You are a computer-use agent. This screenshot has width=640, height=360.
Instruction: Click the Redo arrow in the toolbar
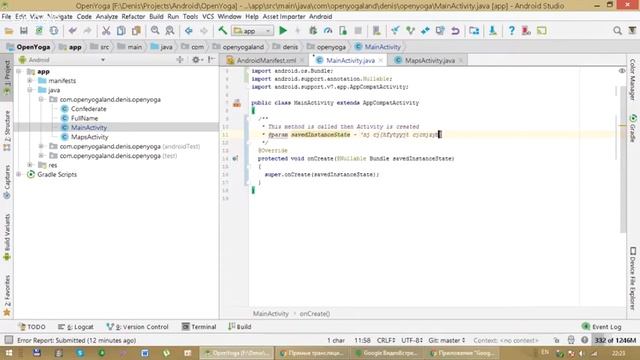(87, 31)
